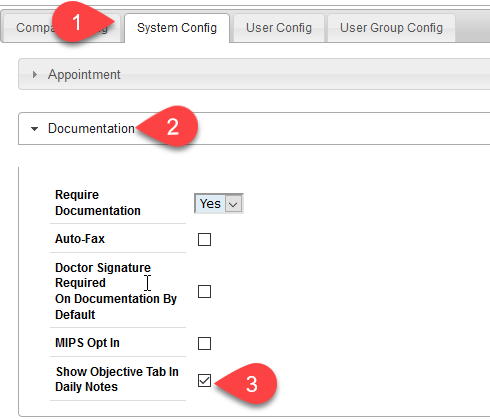
Task: Open the User Group Config tab
Action: click(x=391, y=28)
